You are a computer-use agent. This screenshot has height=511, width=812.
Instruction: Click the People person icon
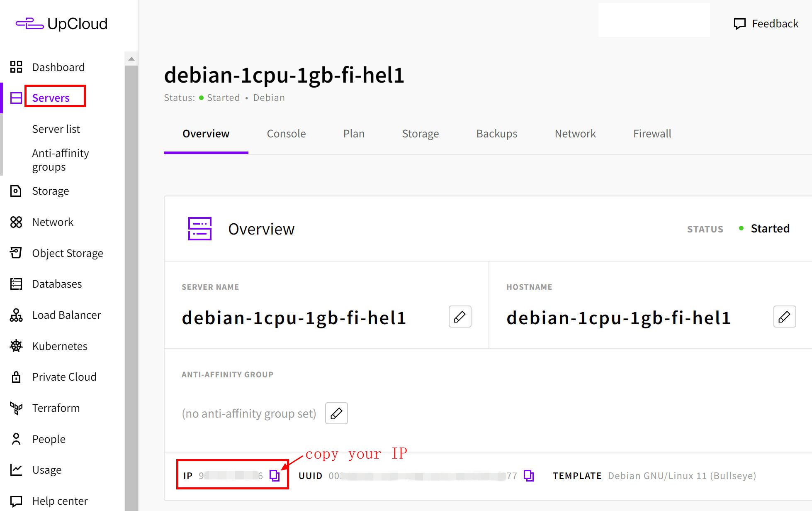[16, 439]
